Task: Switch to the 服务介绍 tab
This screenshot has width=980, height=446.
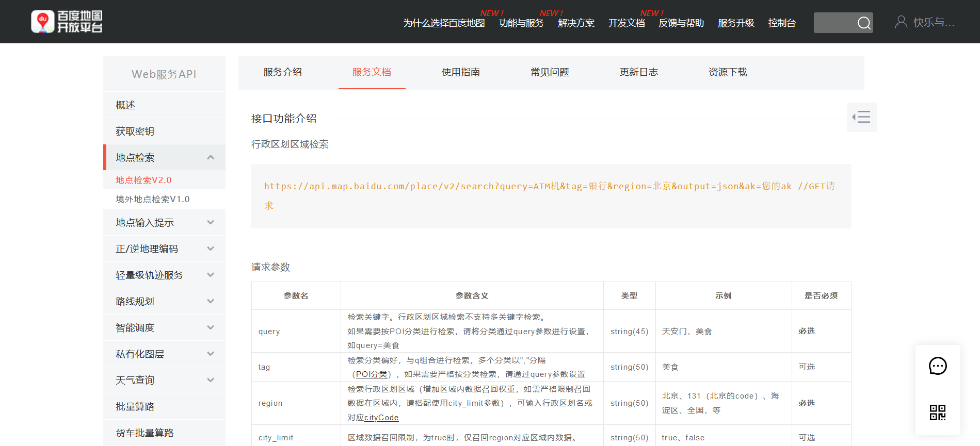Action: coord(283,72)
